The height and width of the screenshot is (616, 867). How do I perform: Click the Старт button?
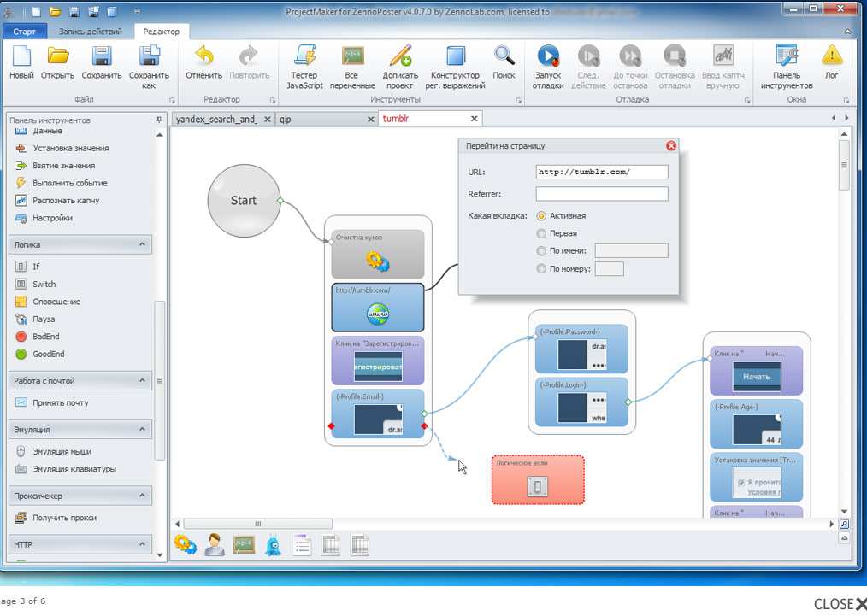25,32
